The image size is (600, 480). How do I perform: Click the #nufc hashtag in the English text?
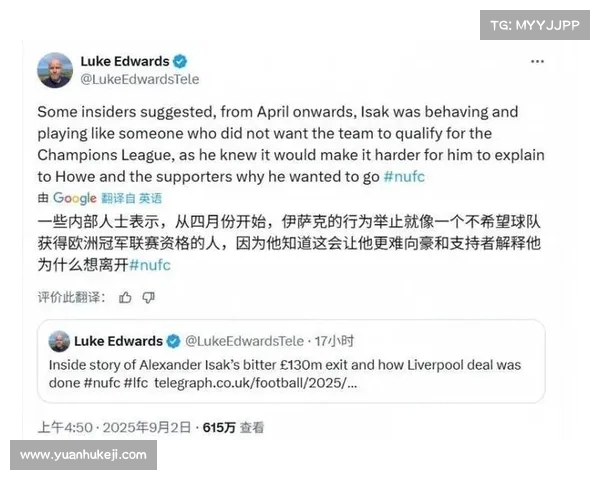[x=404, y=176]
